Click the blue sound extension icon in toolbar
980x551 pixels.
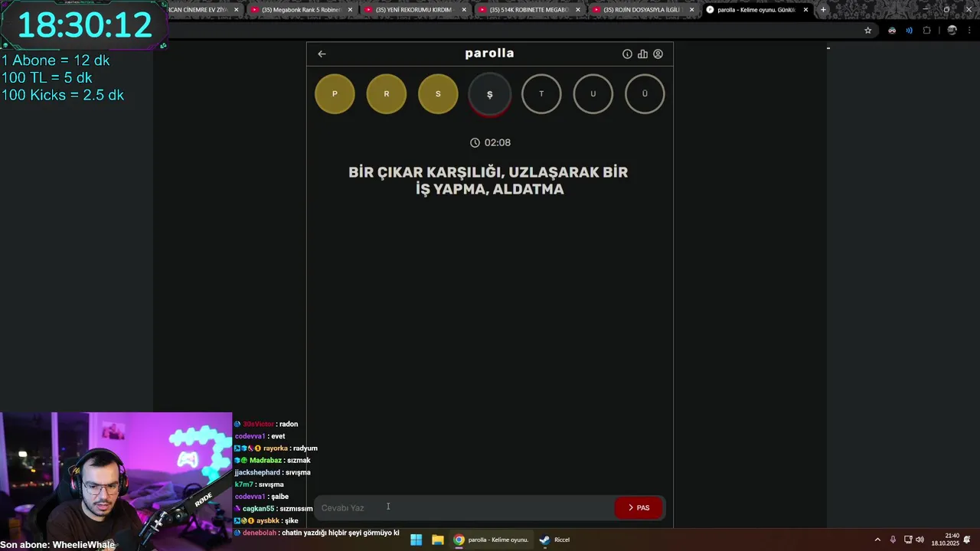point(909,31)
